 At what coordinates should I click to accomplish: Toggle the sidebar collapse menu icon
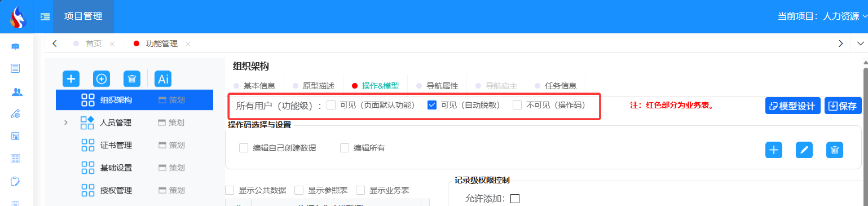45,16
